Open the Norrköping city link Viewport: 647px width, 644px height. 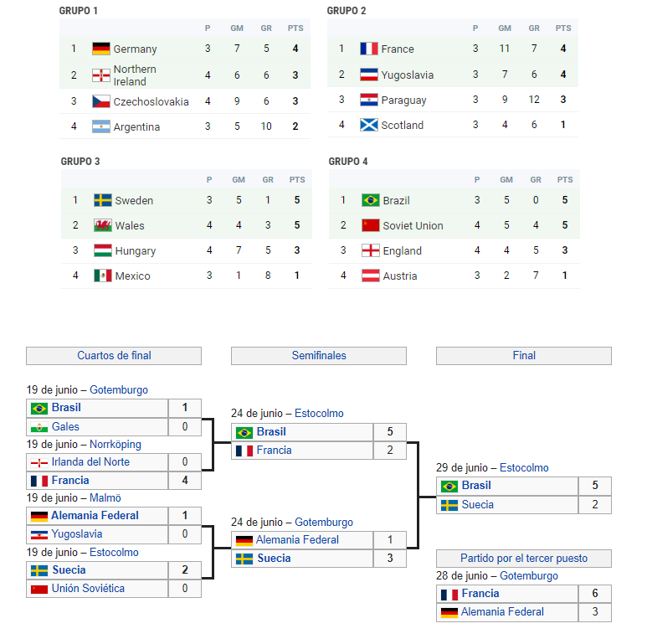pyautogui.click(x=116, y=444)
